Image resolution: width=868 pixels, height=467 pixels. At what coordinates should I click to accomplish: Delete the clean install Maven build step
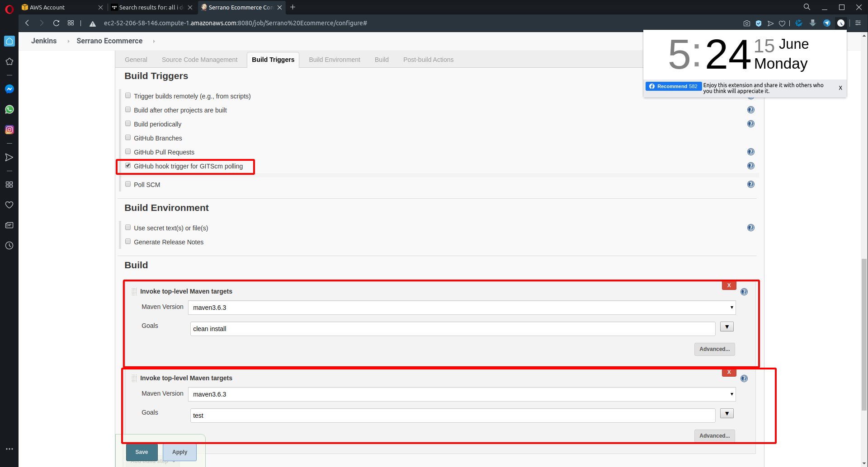click(x=729, y=285)
